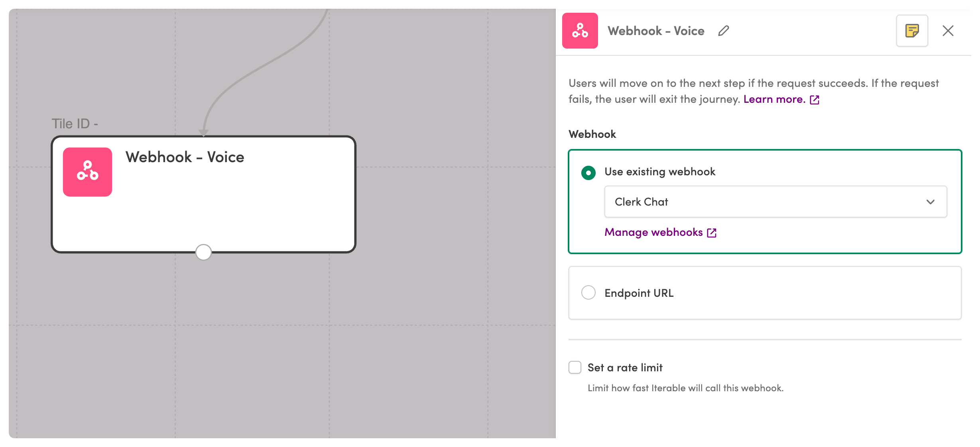Click the Endpoint URL option card

(765, 293)
